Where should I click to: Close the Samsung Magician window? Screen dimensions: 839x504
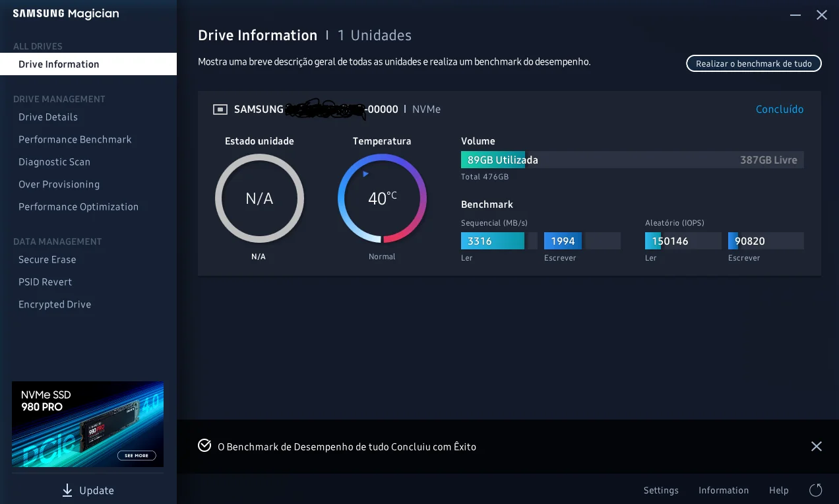822,15
